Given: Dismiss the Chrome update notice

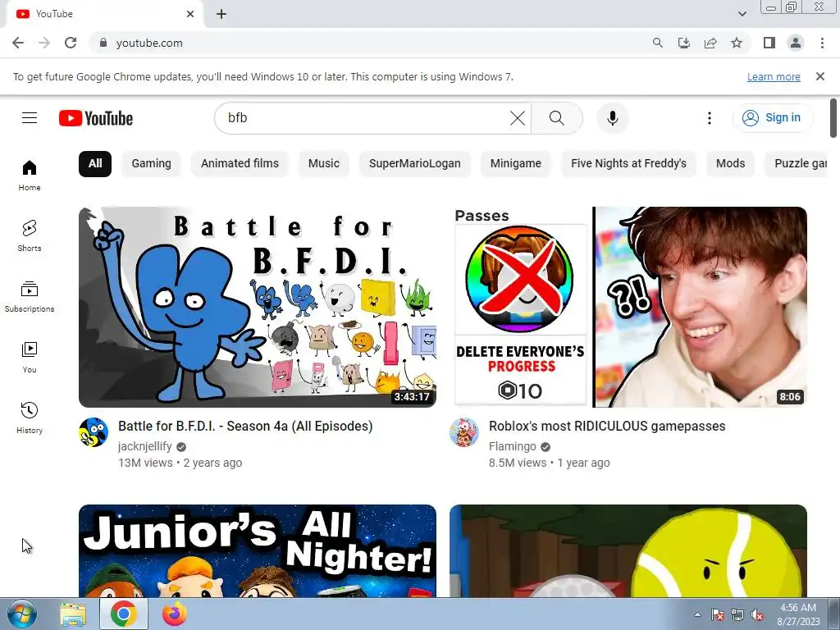Looking at the screenshot, I should (x=819, y=76).
